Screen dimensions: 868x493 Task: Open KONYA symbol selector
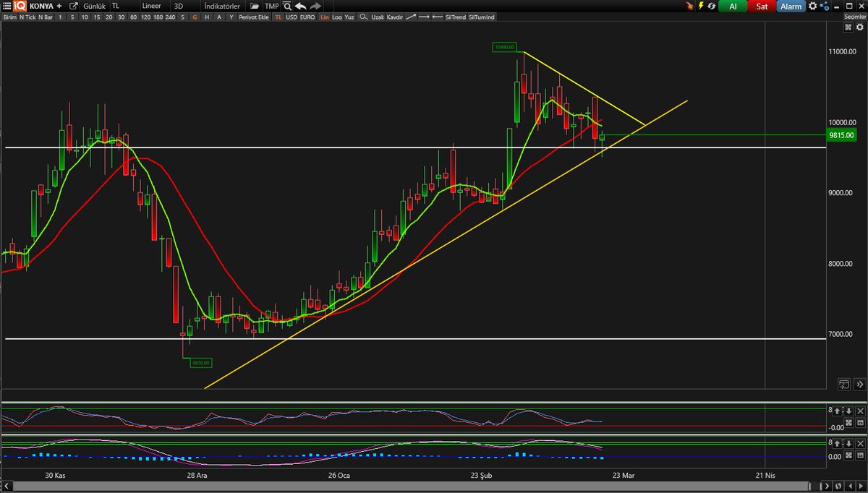[x=41, y=6]
